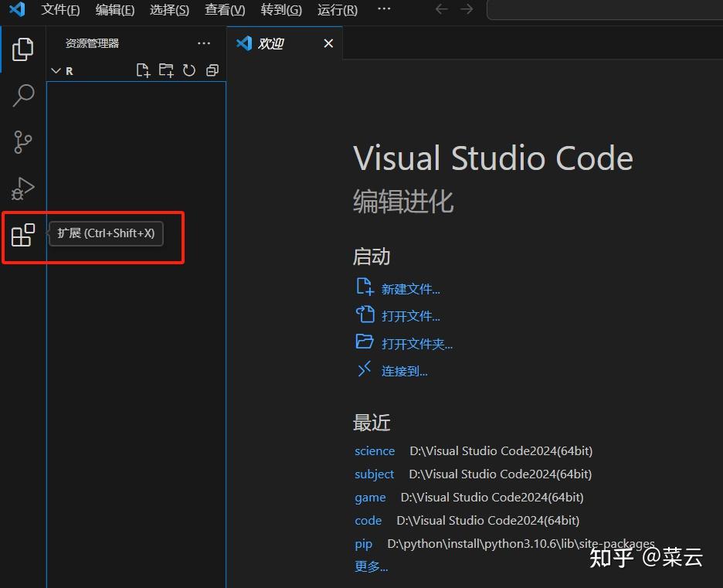Click the back navigation arrow

pos(441,10)
